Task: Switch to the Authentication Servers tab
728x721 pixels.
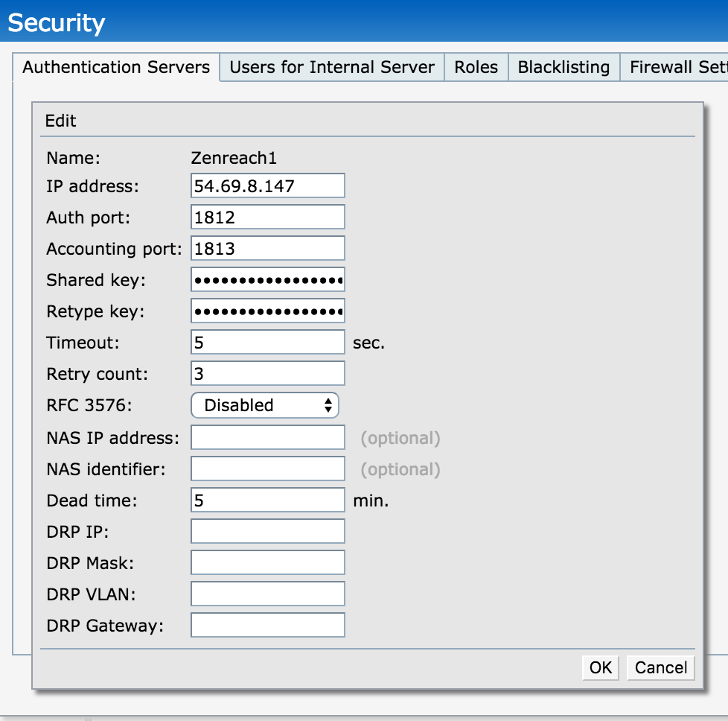Action: tap(116, 67)
